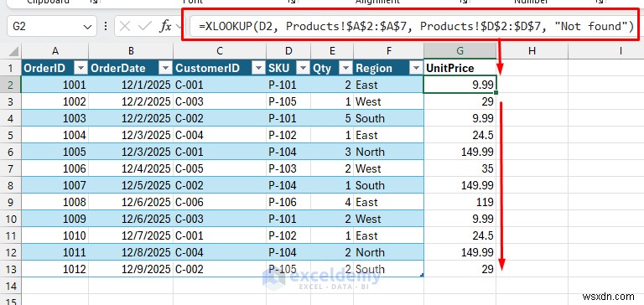Click cell with OrderID 1012
Image resolution: width=644 pixels, height=305 pixels.
pyautogui.click(x=55, y=269)
